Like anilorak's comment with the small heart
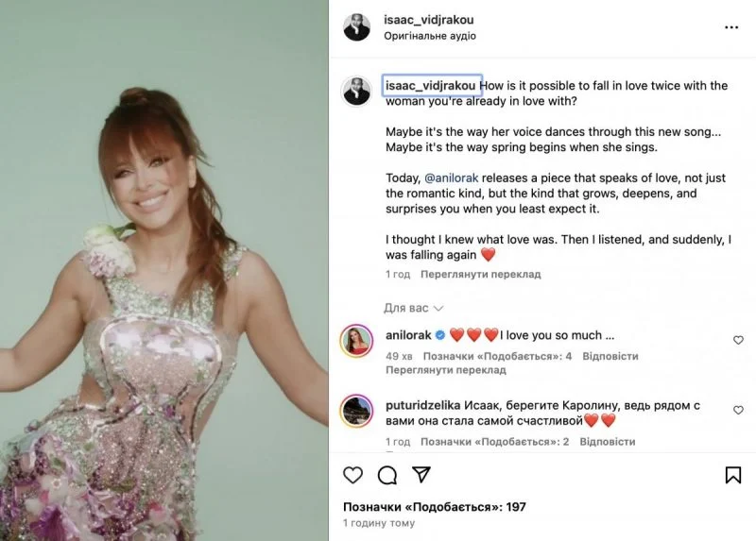Viewport: 756px width, 541px height. click(x=738, y=340)
